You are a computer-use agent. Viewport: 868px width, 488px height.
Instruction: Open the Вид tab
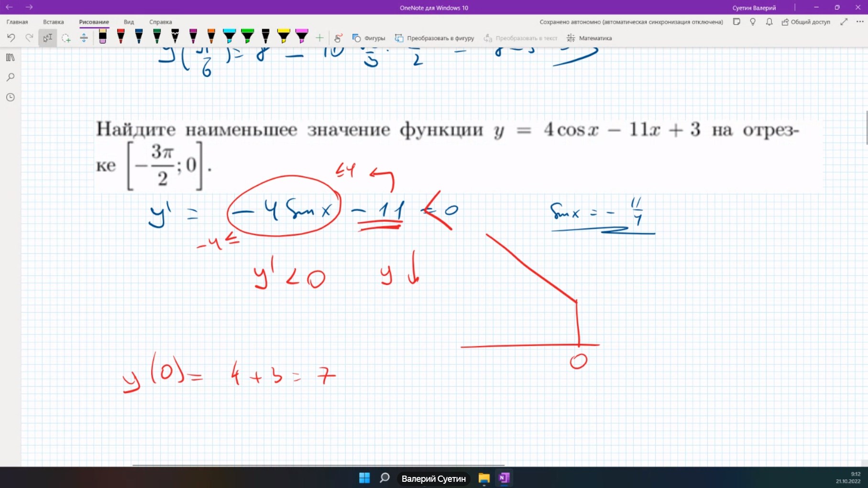[129, 22]
